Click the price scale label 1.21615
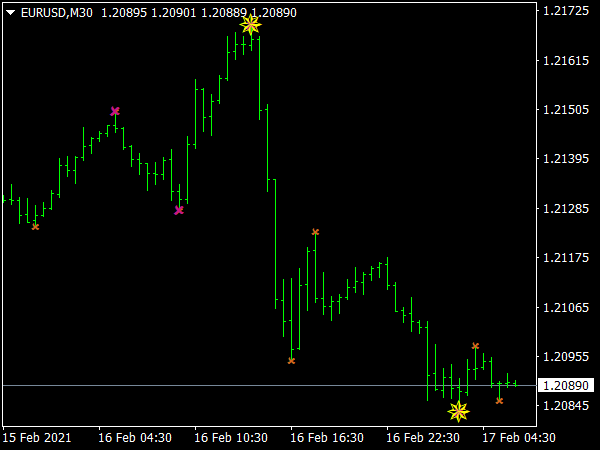 pyautogui.click(x=566, y=60)
